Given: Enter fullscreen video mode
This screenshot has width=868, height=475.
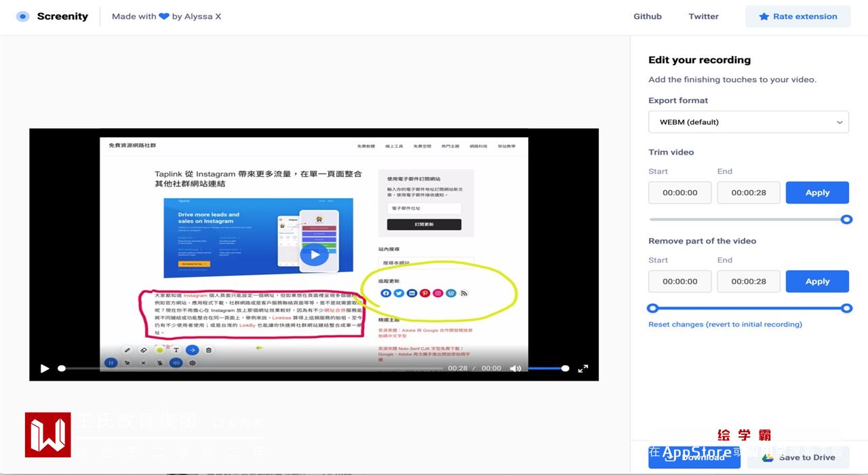Looking at the screenshot, I should pos(583,368).
